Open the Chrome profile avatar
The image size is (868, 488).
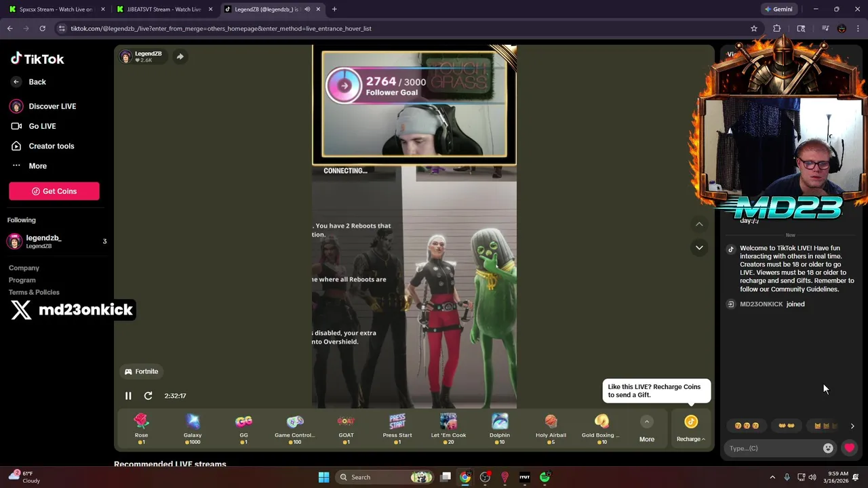(842, 28)
